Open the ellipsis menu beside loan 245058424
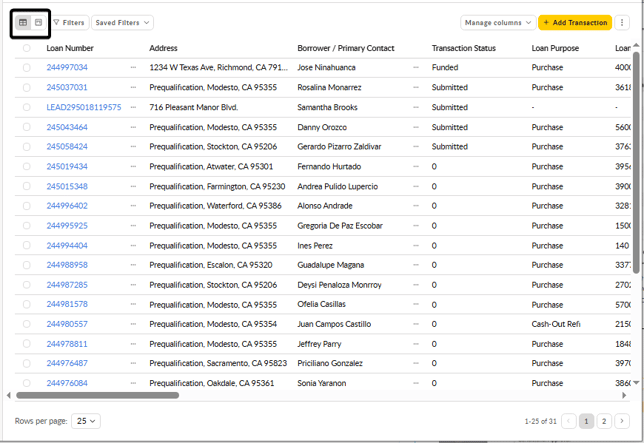Image resolution: width=644 pixels, height=443 pixels. pyautogui.click(x=133, y=147)
